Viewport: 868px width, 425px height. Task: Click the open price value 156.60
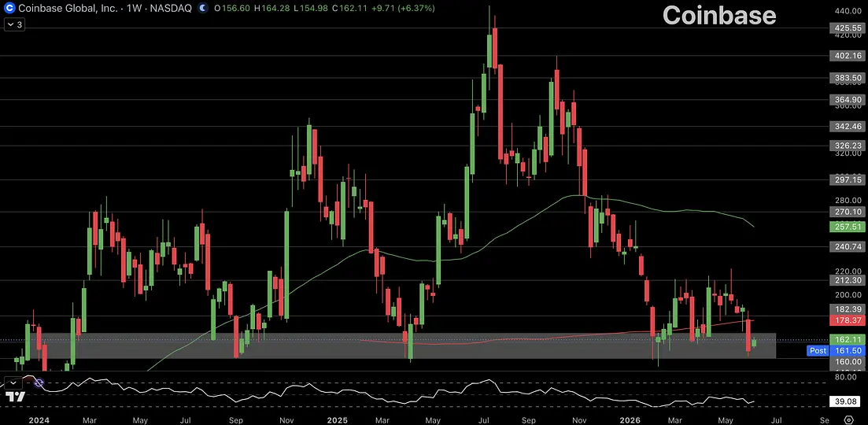pyautogui.click(x=231, y=9)
